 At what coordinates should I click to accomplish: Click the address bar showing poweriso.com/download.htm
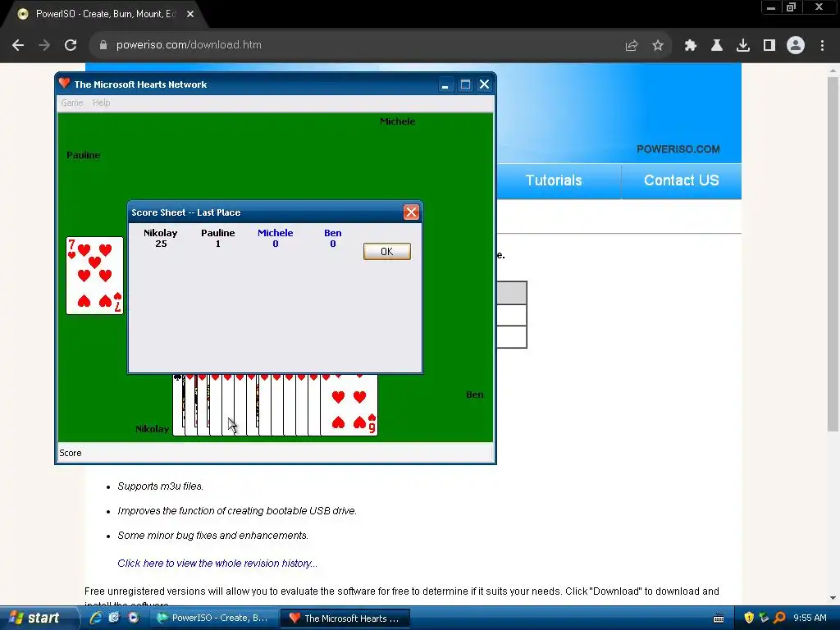[354, 45]
